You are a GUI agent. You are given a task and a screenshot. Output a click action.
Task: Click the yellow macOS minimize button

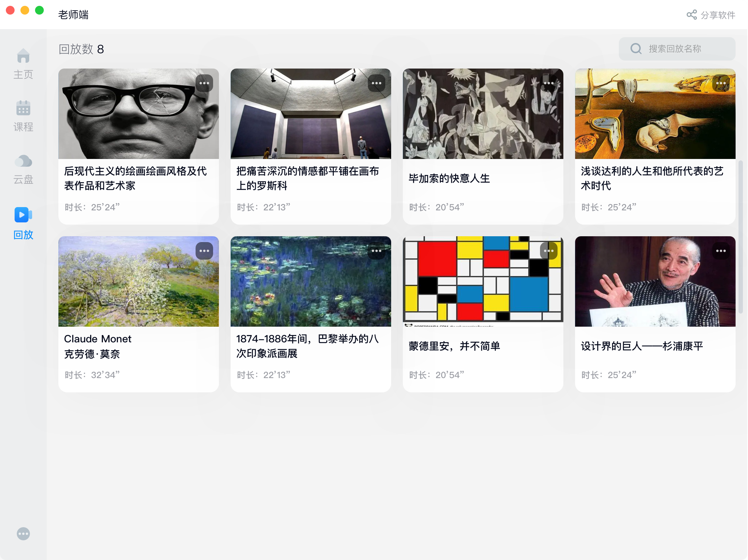pyautogui.click(x=25, y=10)
